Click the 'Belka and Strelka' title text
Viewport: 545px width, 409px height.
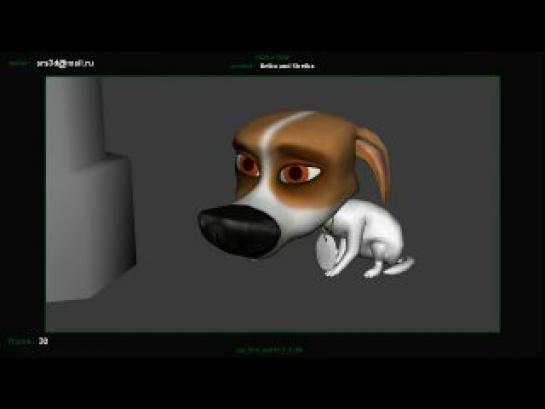click(x=287, y=66)
